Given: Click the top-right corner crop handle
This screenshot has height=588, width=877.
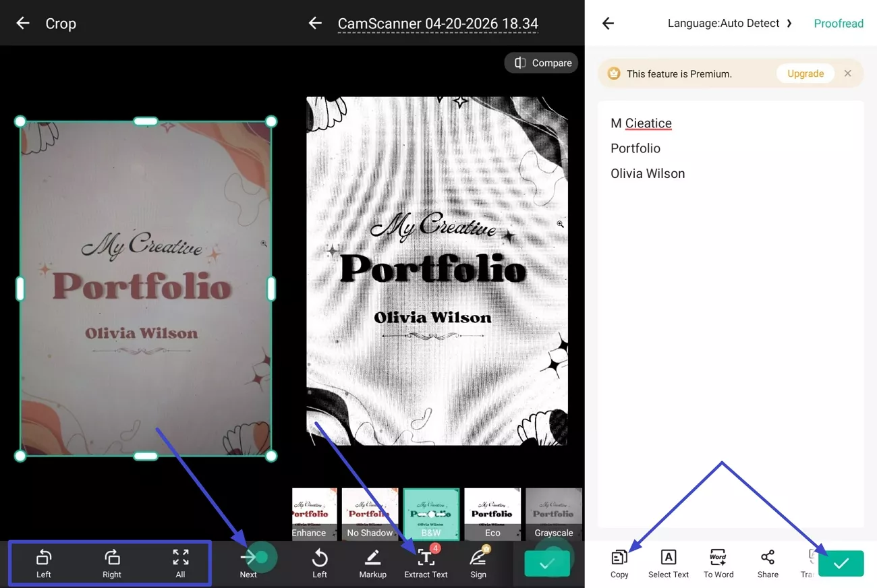Looking at the screenshot, I should pyautogui.click(x=271, y=121).
